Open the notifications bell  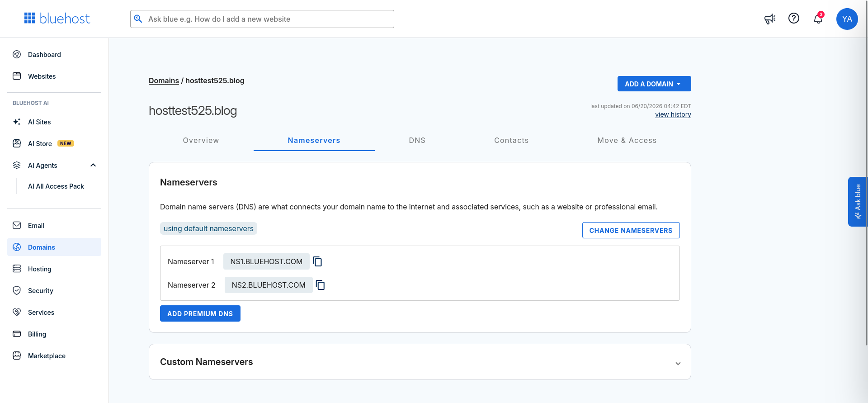pos(818,19)
